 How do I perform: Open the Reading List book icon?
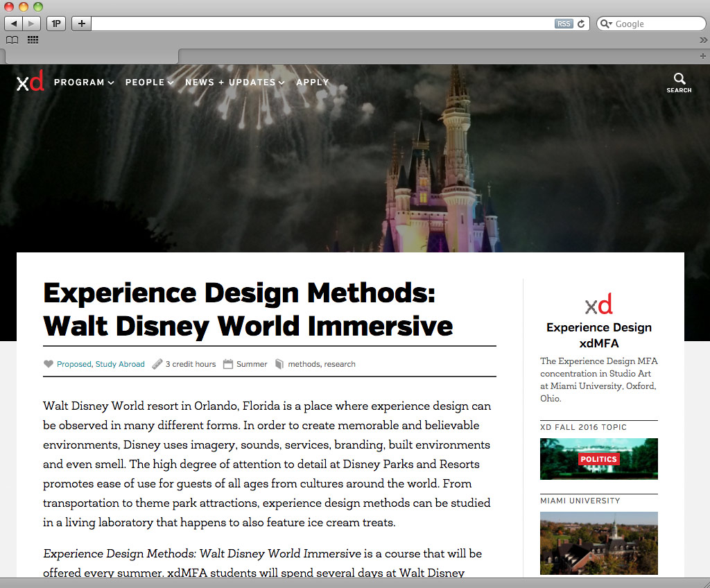12,40
